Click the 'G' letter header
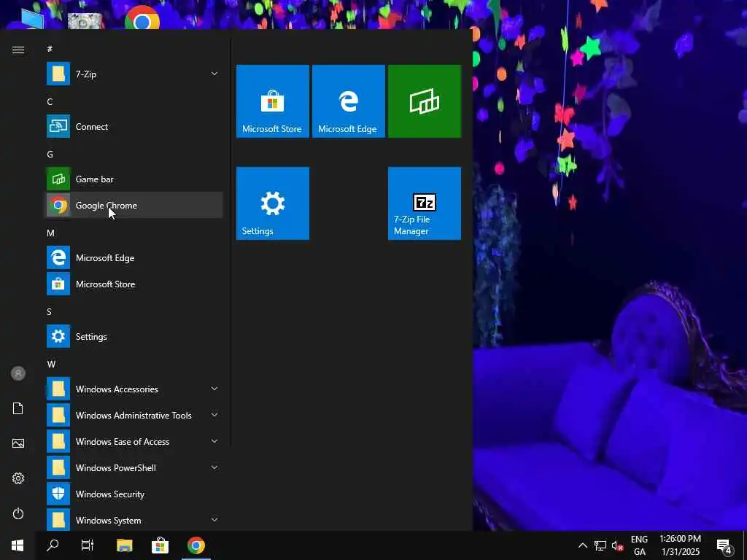Image resolution: width=747 pixels, height=560 pixels. [x=50, y=154]
